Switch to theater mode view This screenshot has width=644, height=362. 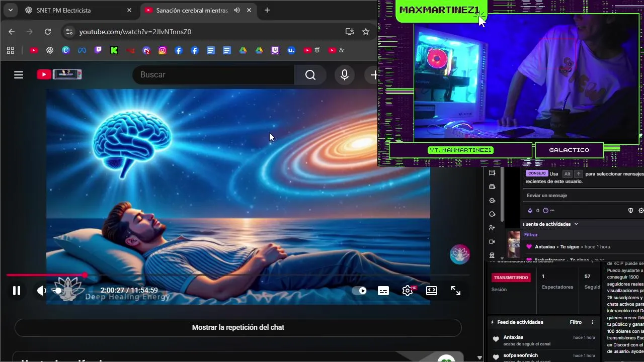[x=432, y=291]
